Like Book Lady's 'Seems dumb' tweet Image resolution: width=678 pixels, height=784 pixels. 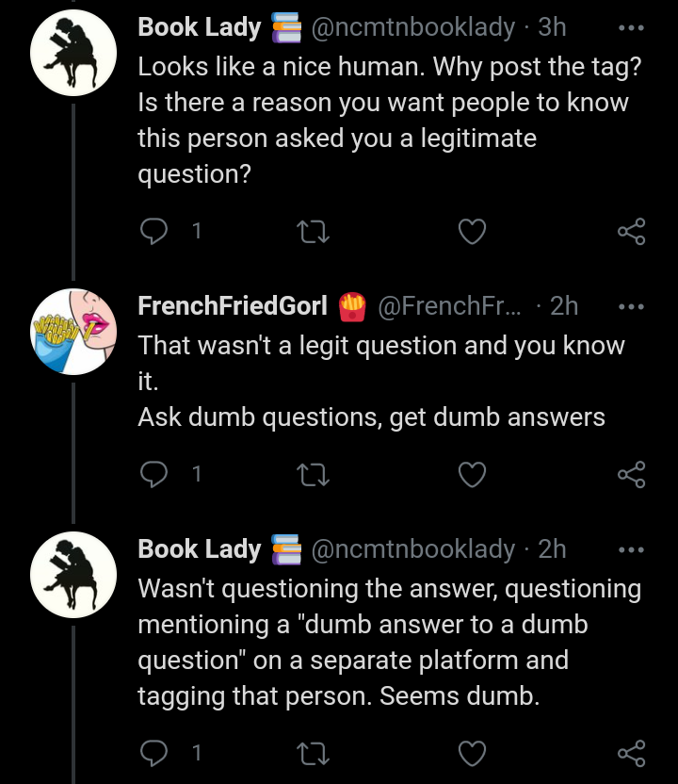(472, 754)
